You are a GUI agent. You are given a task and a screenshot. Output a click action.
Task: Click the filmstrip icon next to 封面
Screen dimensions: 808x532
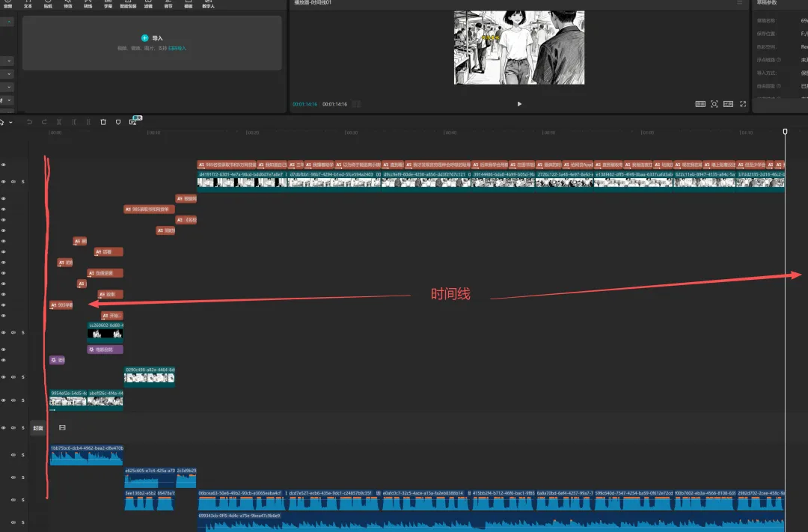point(62,427)
